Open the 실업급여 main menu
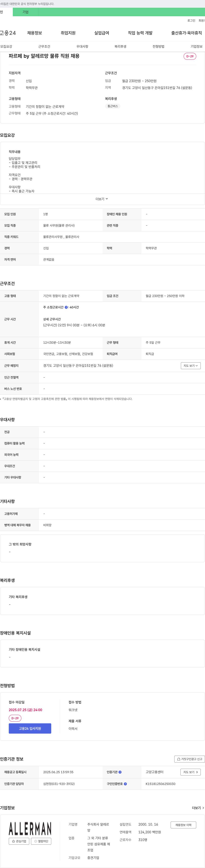 [102, 33]
